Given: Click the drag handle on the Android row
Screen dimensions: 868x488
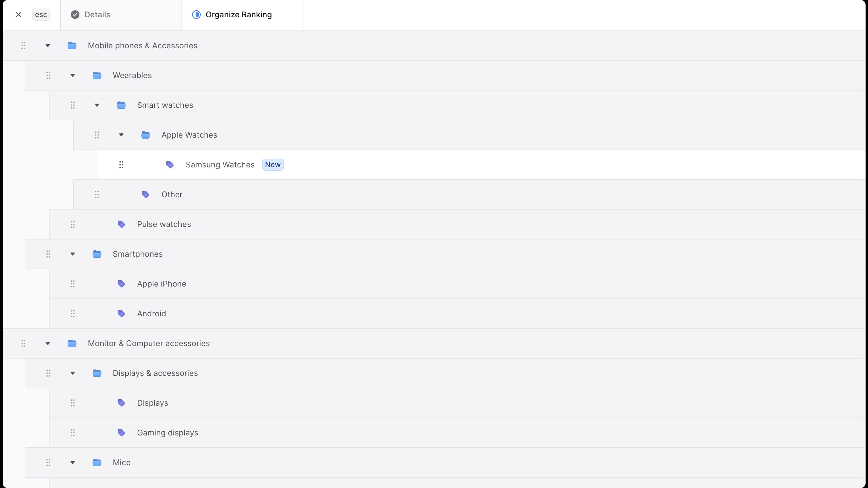Looking at the screenshot, I should pyautogui.click(x=73, y=313).
